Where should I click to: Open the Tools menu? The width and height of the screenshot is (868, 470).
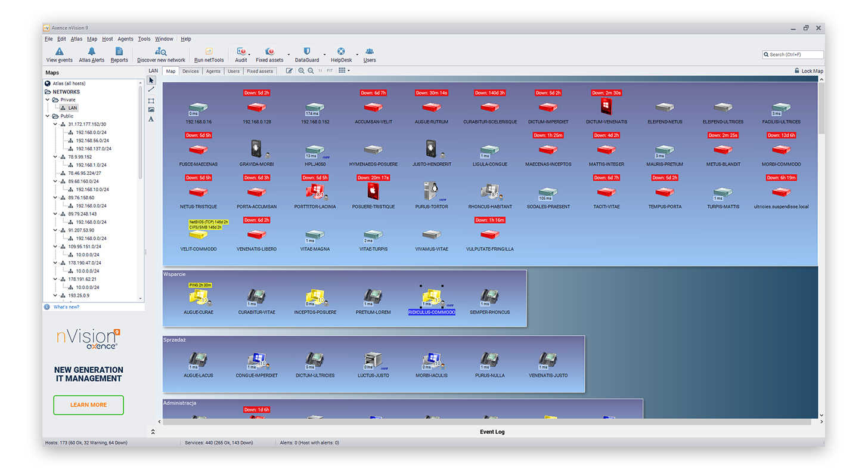144,38
